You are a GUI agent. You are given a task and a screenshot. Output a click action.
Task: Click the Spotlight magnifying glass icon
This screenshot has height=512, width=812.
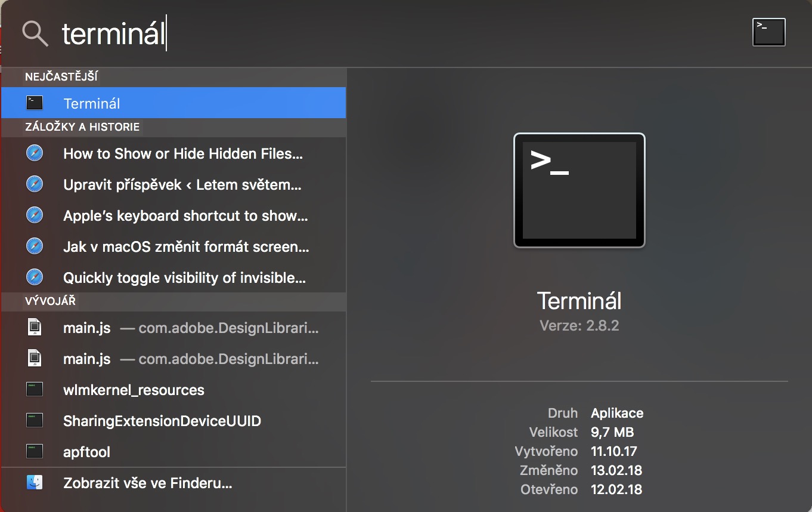[35, 33]
